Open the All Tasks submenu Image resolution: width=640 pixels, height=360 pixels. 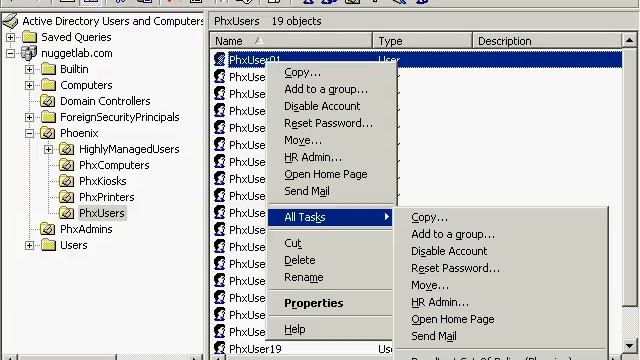pos(330,217)
